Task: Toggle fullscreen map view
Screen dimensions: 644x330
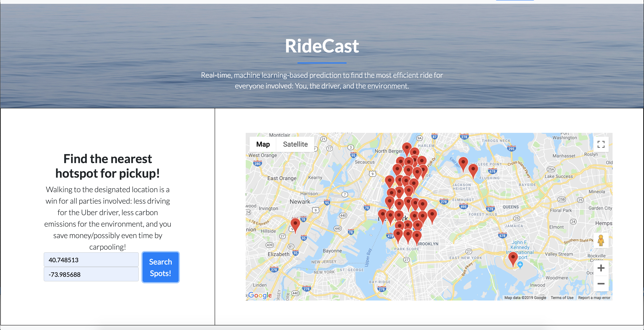Action: click(x=601, y=144)
